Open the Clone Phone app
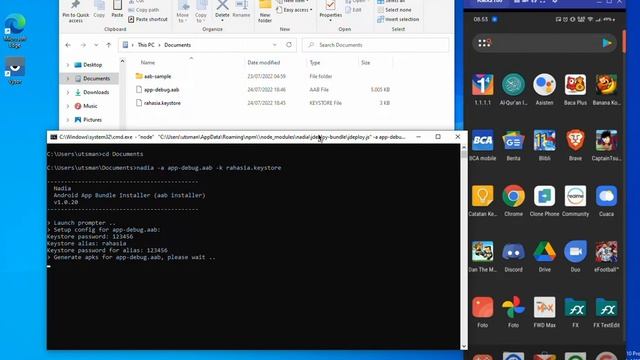640x360 pixels. coord(544,196)
